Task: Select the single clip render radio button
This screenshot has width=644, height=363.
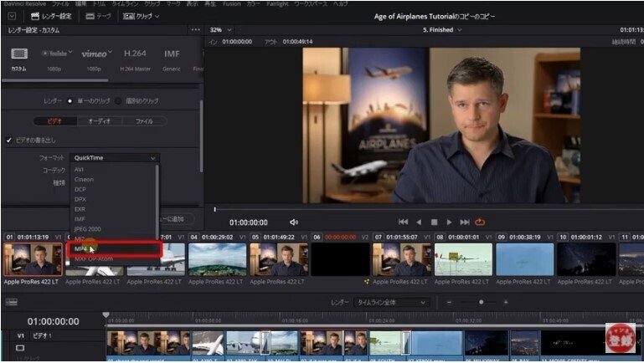Action: (x=70, y=100)
